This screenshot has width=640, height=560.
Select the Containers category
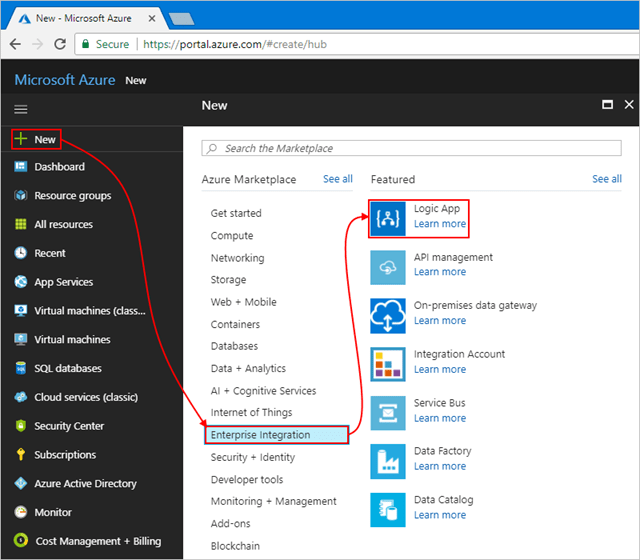tap(235, 324)
